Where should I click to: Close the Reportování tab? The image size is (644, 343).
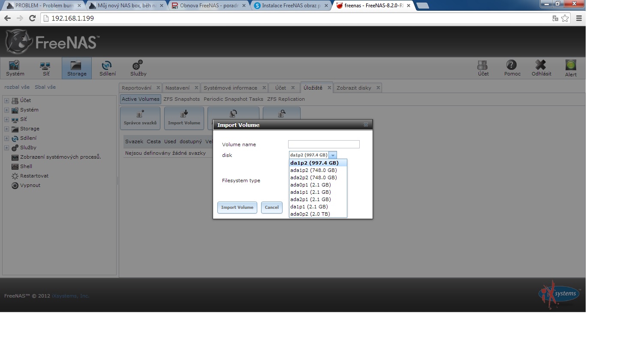click(158, 88)
